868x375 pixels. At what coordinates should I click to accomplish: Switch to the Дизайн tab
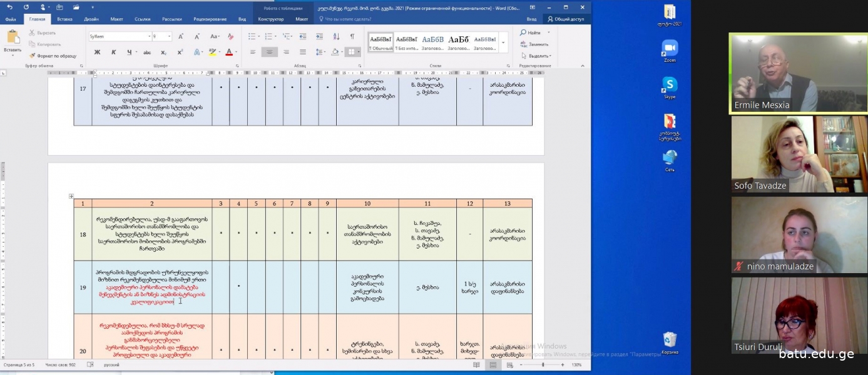pos(91,19)
